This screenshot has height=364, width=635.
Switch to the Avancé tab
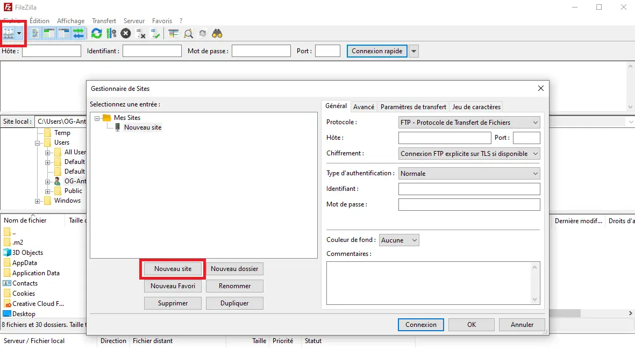[363, 106]
